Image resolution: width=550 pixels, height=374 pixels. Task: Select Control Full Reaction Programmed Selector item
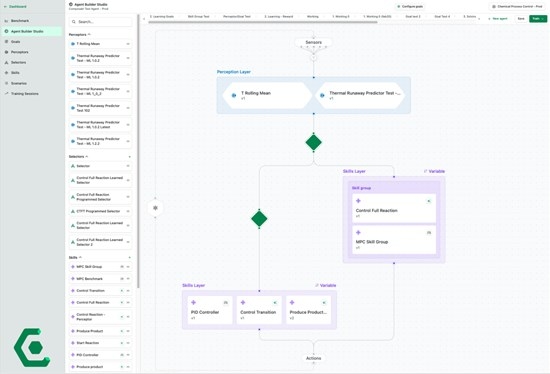pos(100,197)
